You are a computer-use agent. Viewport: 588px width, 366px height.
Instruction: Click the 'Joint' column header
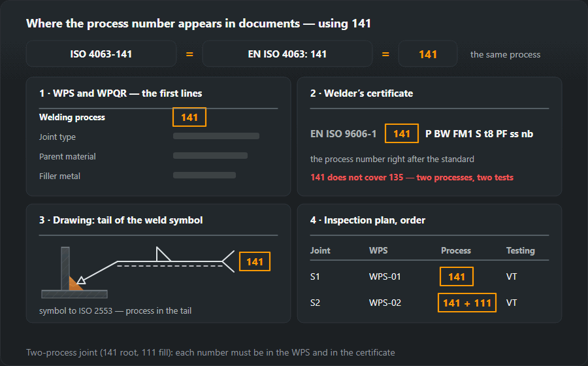point(320,250)
